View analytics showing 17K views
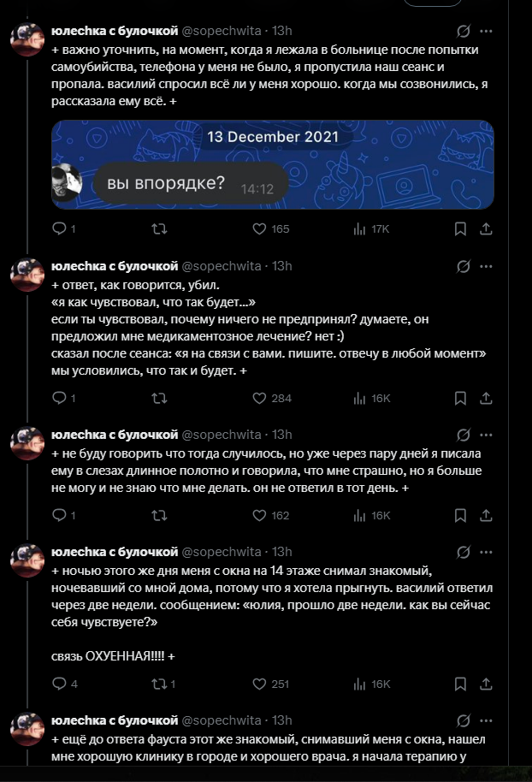The width and height of the screenshot is (532, 782). (371, 229)
